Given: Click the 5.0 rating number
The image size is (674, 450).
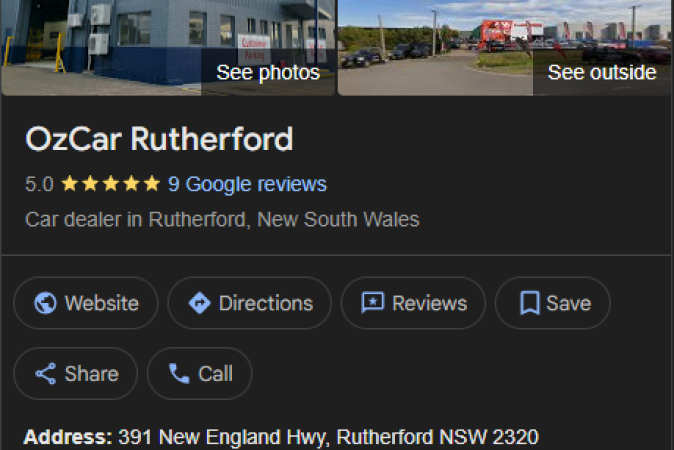Looking at the screenshot, I should 39,184.
